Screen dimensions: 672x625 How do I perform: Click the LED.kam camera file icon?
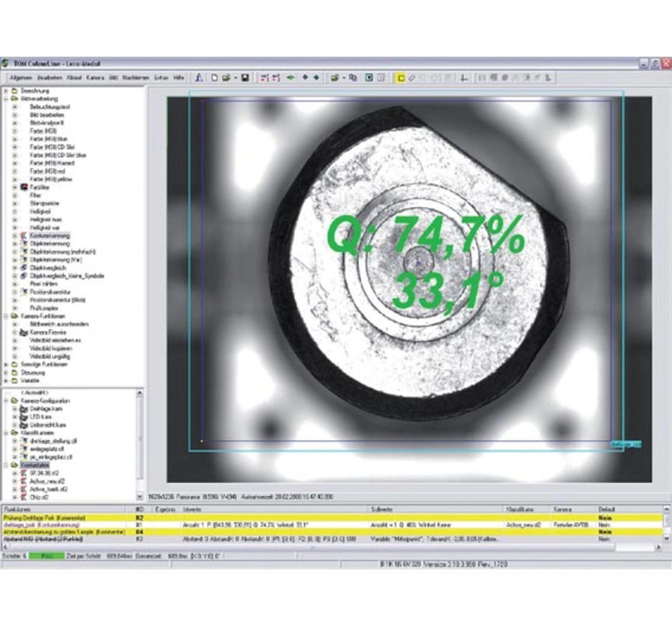click(24, 417)
